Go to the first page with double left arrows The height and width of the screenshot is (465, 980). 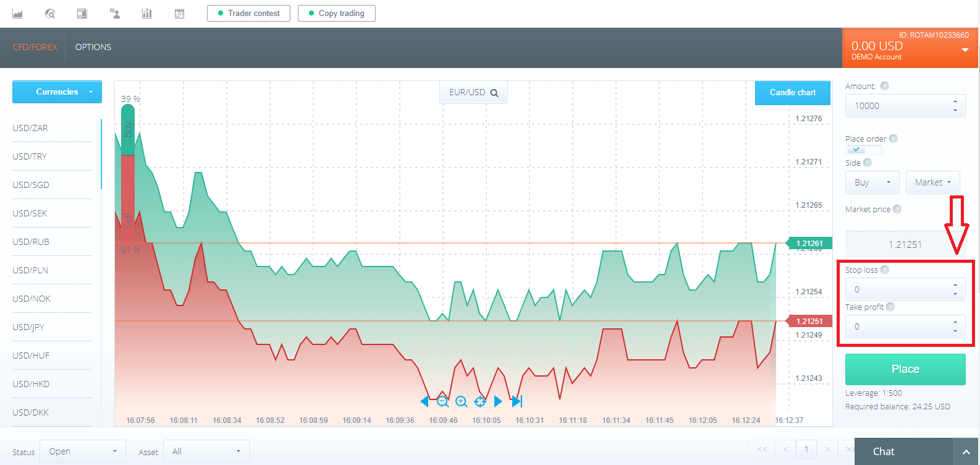[x=762, y=450]
